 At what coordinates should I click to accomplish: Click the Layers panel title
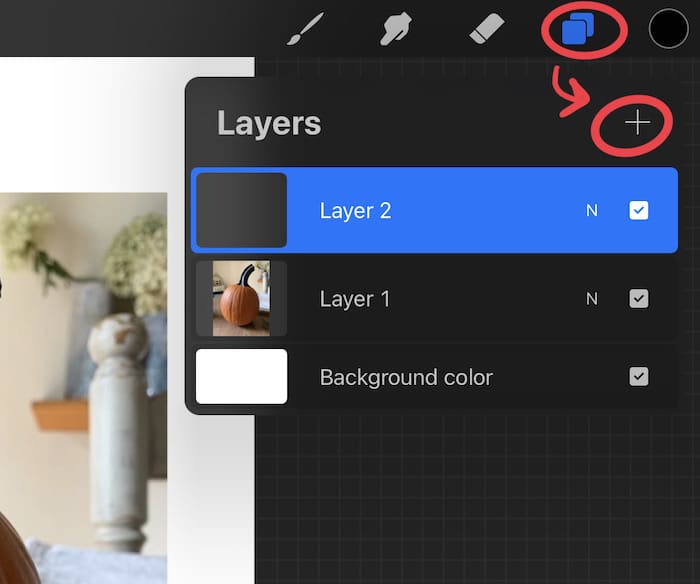pyautogui.click(x=269, y=124)
